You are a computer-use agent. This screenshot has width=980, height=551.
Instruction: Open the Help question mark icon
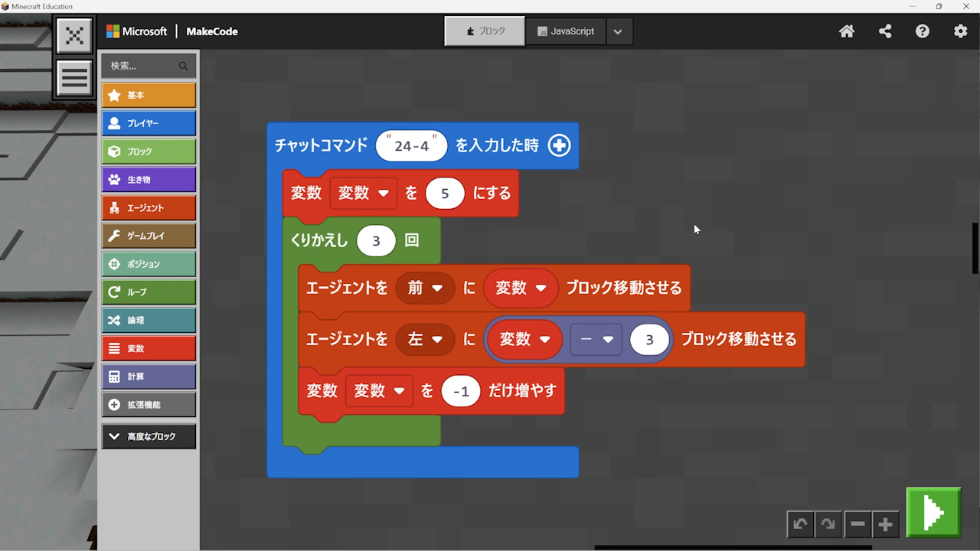pos(923,31)
